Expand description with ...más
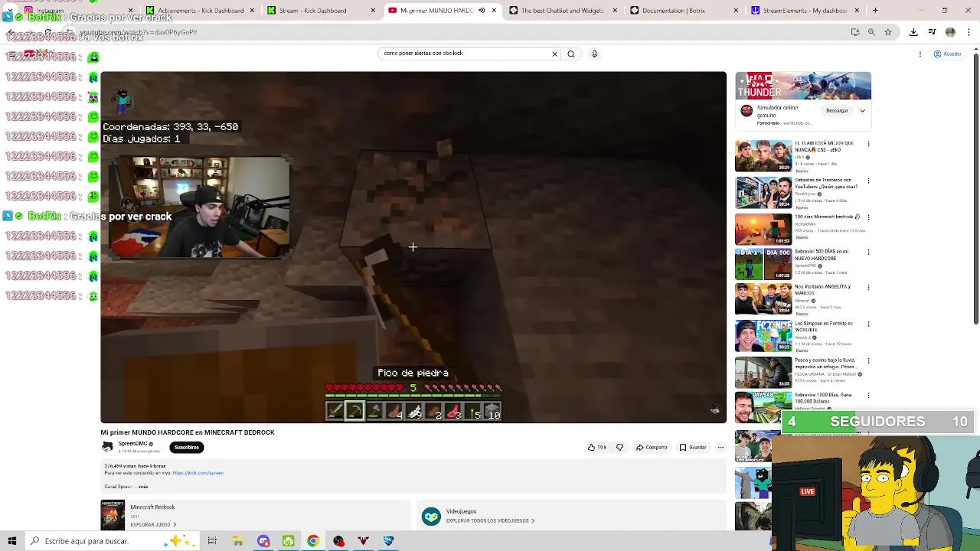980x551 pixels. [x=142, y=487]
